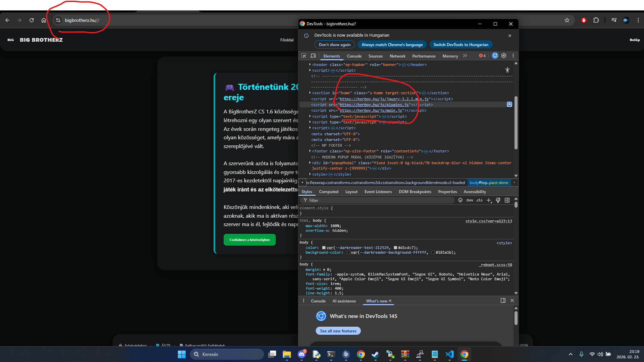
Task: Open the Computed styles tab
Action: coord(328,192)
